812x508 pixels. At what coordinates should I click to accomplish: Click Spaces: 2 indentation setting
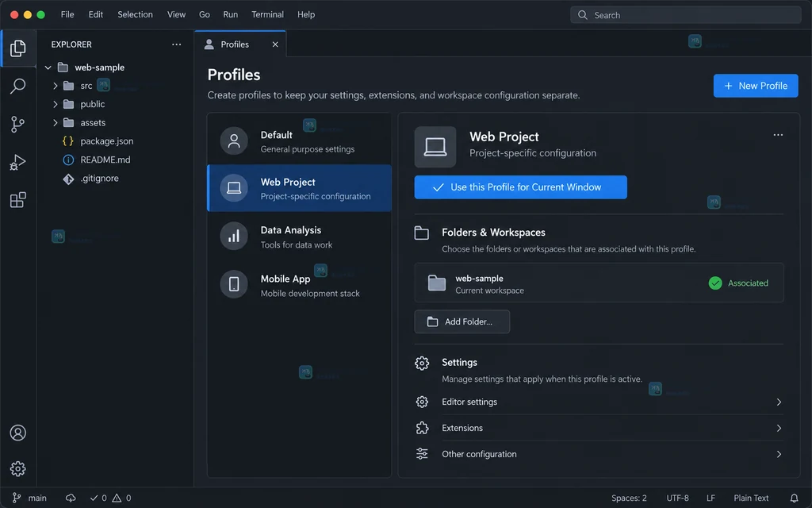coord(629,498)
